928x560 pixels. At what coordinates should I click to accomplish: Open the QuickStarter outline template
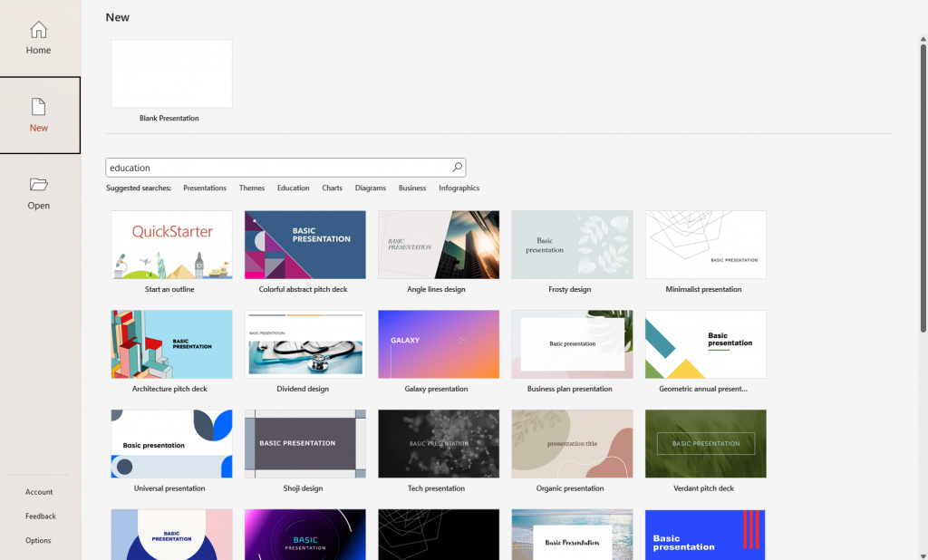tap(171, 245)
